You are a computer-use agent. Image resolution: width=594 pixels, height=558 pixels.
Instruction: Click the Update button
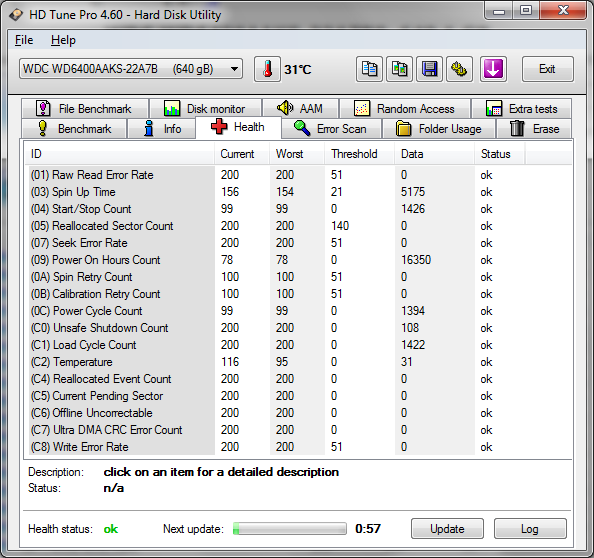(x=447, y=528)
